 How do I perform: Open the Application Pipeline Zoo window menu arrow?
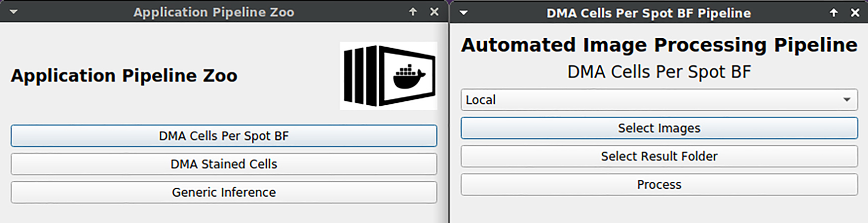click(13, 12)
